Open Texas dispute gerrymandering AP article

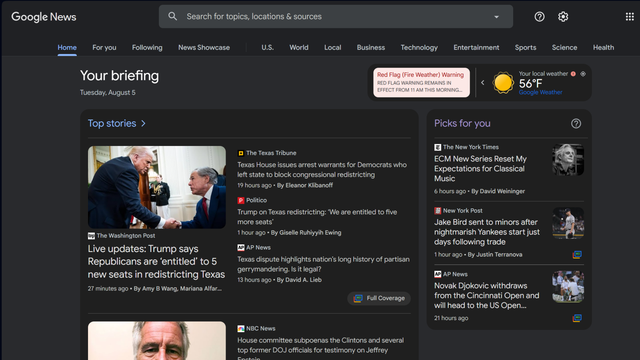324,264
